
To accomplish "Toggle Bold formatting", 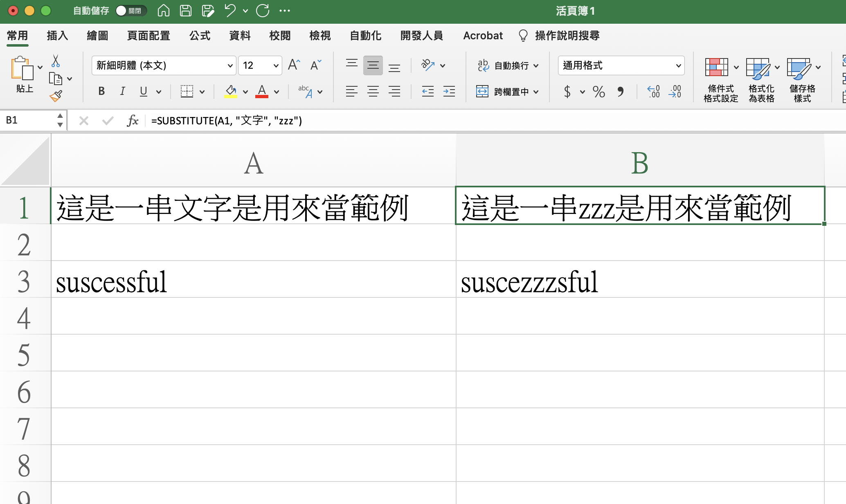I will pyautogui.click(x=101, y=92).
